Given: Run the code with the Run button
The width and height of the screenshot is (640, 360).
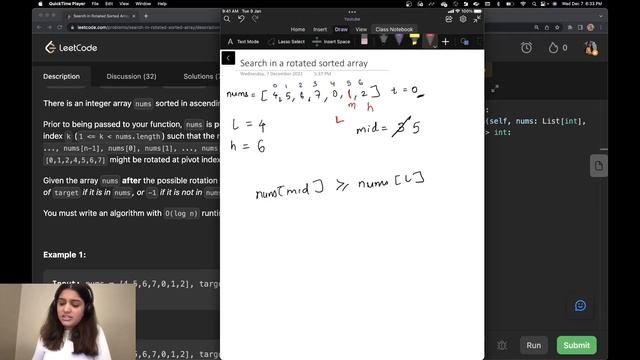Looking at the screenshot, I should click(x=533, y=345).
